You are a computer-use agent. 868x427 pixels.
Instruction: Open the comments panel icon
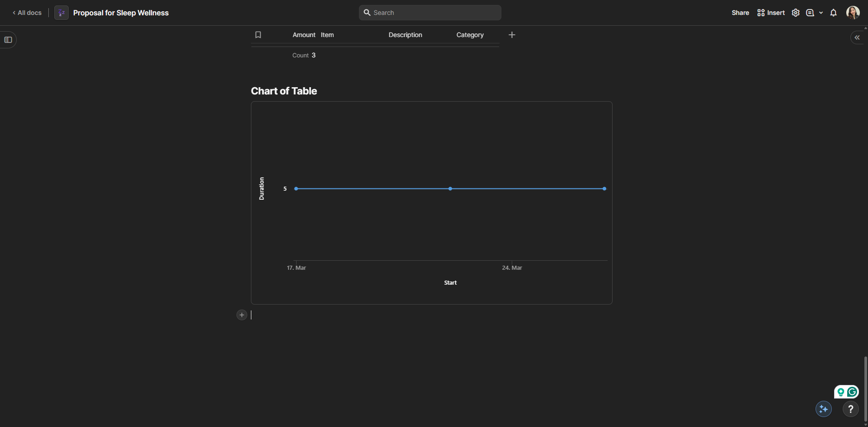[x=810, y=13]
